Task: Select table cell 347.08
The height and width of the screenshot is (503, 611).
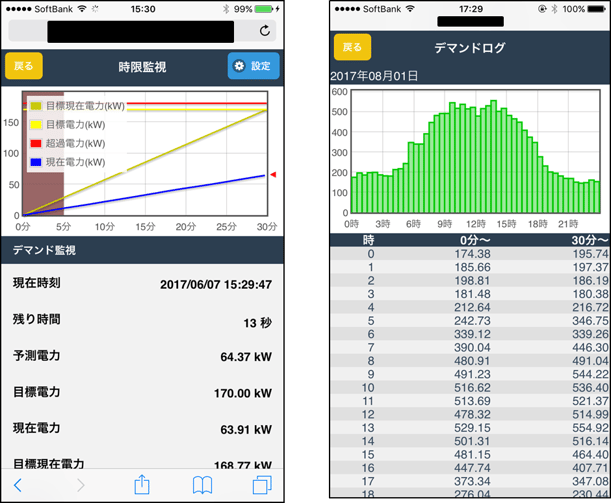Action: 590,481
